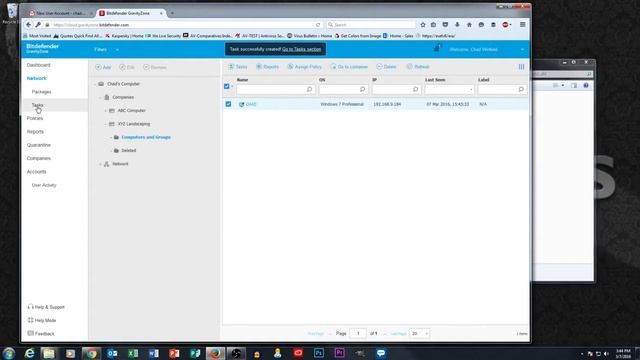This screenshot has width=640, height=360.
Task: Collapse the Companies tree node
Action: pyautogui.click(x=100, y=98)
